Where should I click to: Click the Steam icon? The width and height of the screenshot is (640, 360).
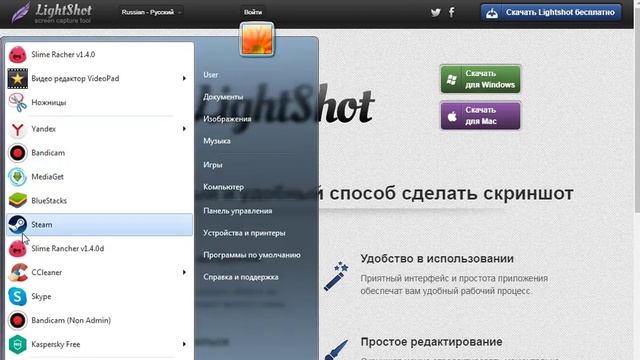click(18, 224)
